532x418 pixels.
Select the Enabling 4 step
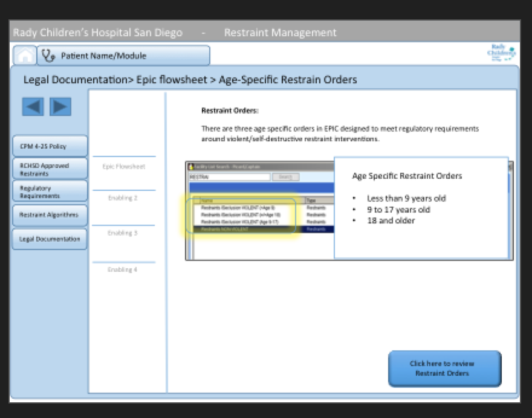tap(122, 269)
